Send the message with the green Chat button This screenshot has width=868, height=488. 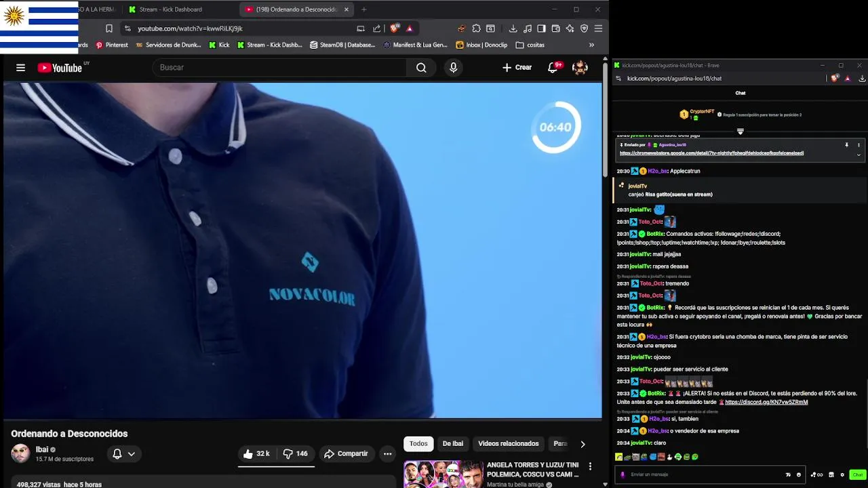tap(858, 474)
